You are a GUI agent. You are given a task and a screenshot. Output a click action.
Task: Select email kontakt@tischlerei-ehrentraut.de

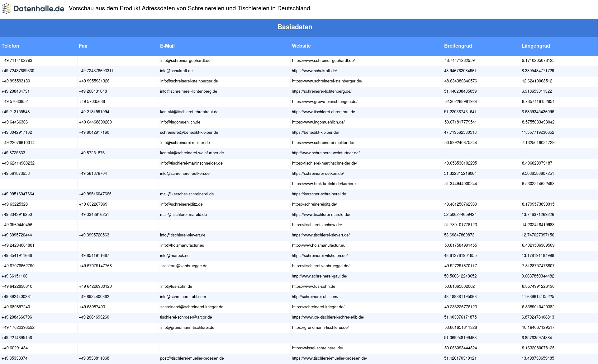click(x=189, y=112)
